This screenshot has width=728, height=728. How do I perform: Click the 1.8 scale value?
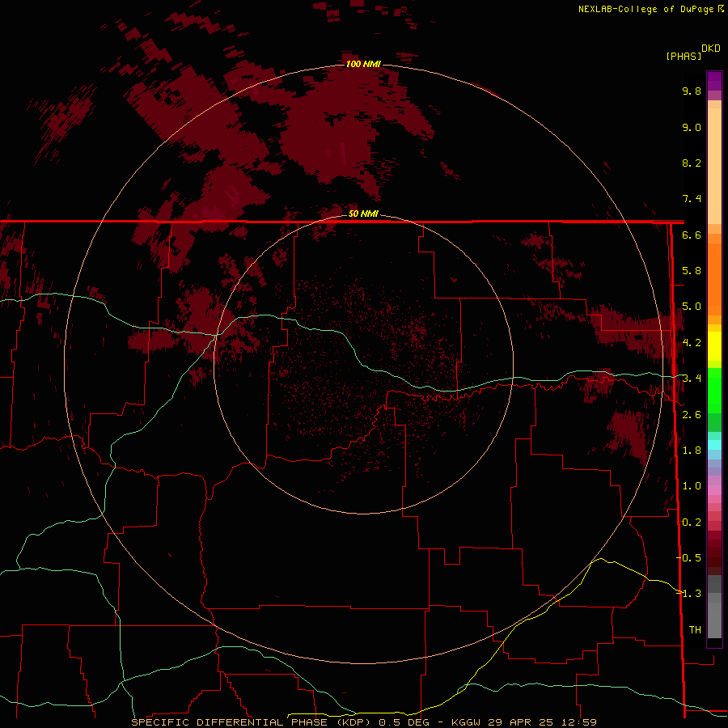point(692,451)
